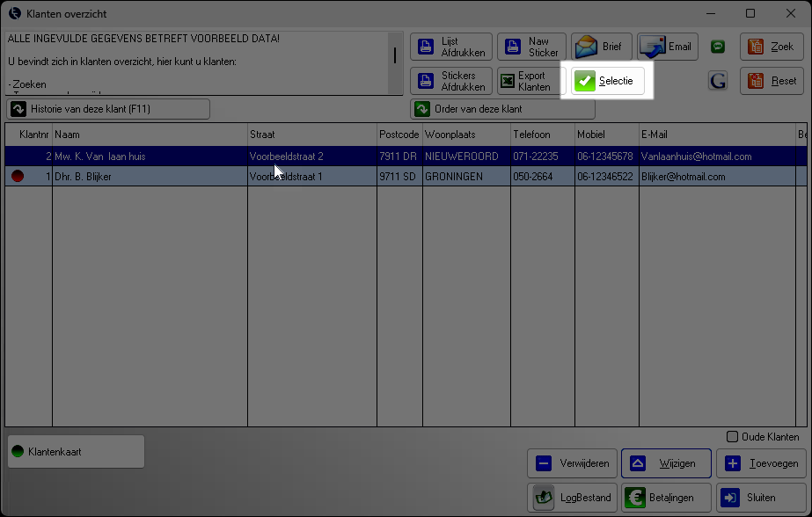The image size is (812, 517).
Task: Sort table by Postcode column header
Action: point(399,135)
